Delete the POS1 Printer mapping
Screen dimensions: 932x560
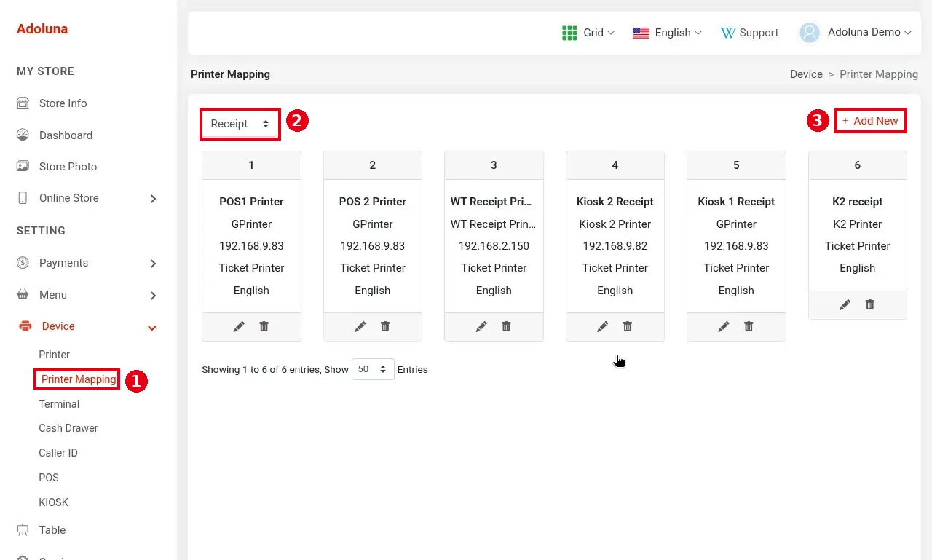264,327
